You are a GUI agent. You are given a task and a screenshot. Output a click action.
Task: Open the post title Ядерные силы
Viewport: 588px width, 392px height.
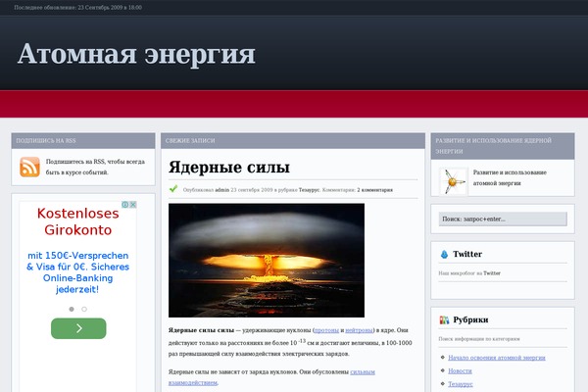tap(229, 168)
